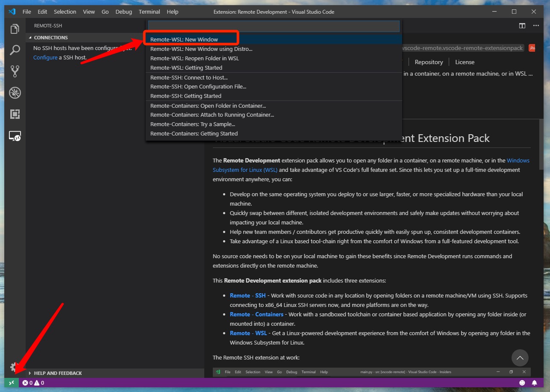550x392 pixels.
Task: Open the Search view in activity bar
Action: [x=15, y=50]
